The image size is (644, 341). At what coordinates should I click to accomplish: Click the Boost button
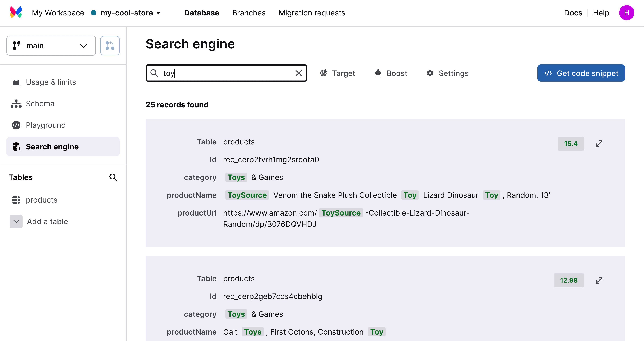pos(391,73)
